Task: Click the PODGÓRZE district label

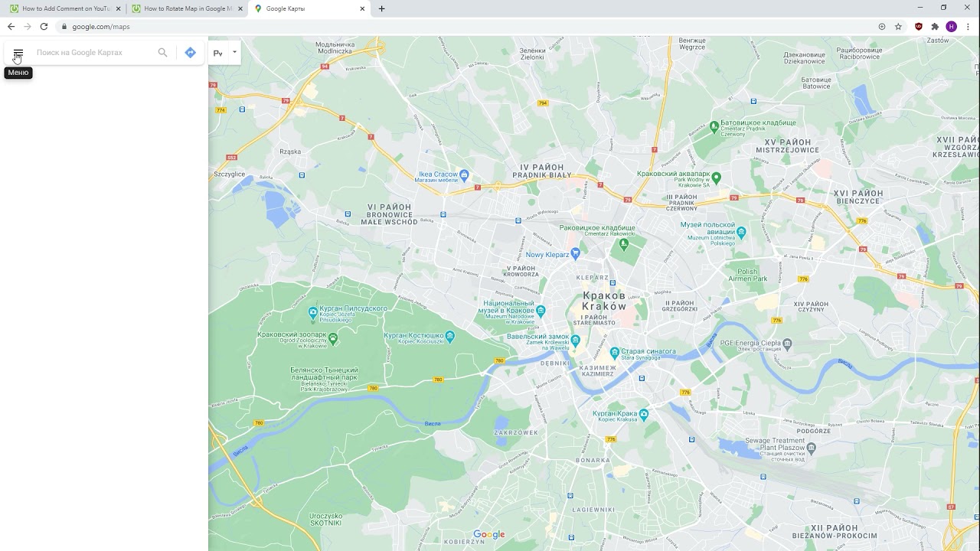Action: pos(813,431)
